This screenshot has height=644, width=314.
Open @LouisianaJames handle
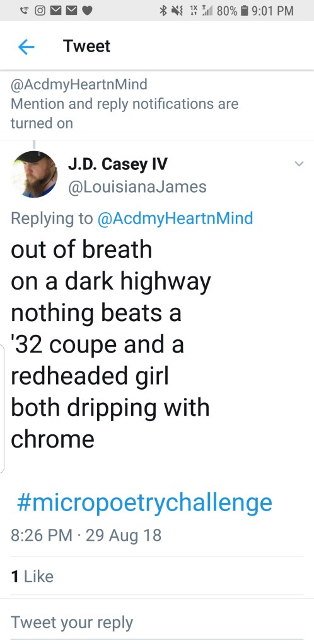(x=137, y=187)
